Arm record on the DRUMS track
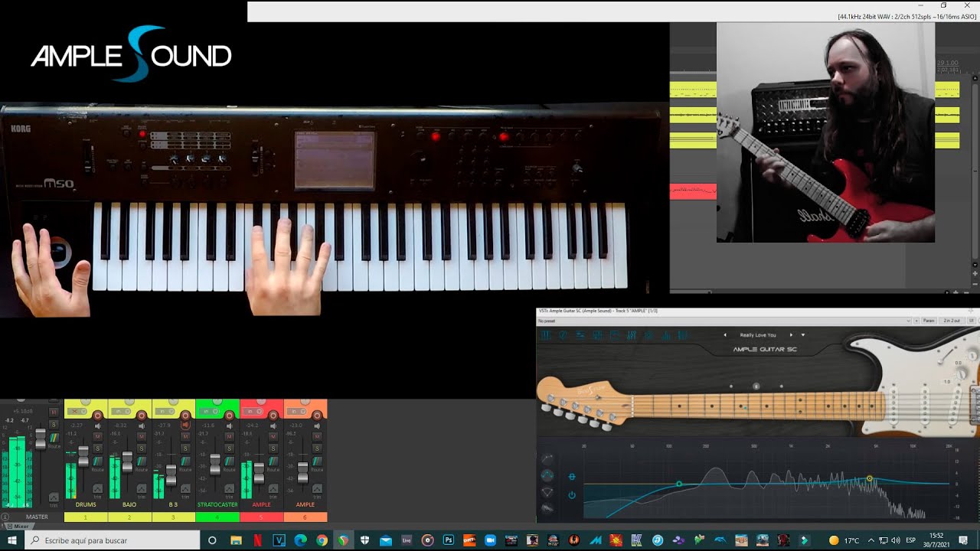This screenshot has height=551, width=980. coord(97,416)
